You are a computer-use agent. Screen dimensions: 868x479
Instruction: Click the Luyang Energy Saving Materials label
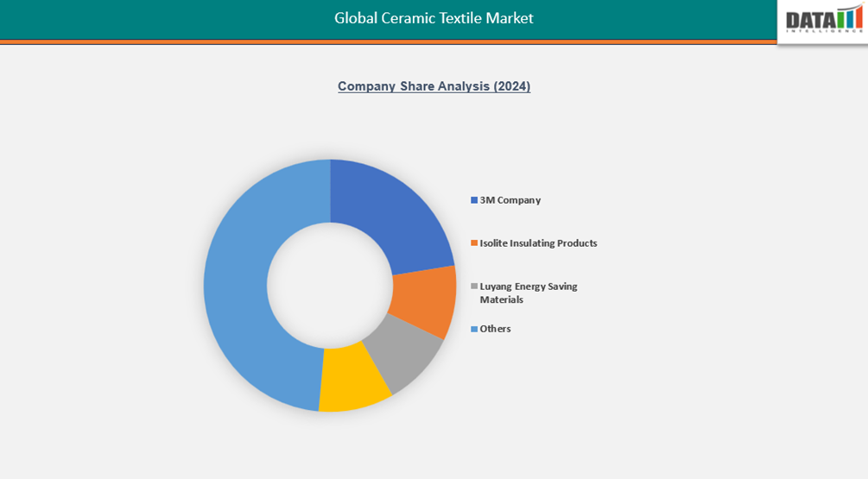point(528,293)
